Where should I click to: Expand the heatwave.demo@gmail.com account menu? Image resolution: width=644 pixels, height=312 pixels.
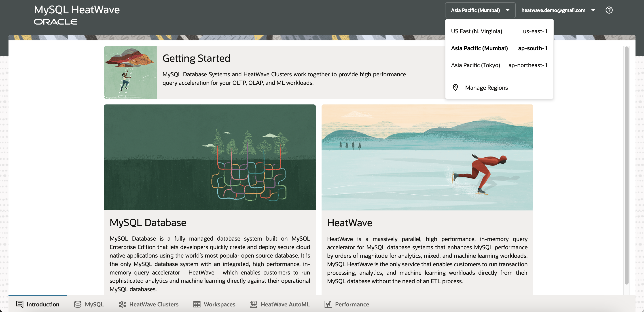(x=558, y=10)
